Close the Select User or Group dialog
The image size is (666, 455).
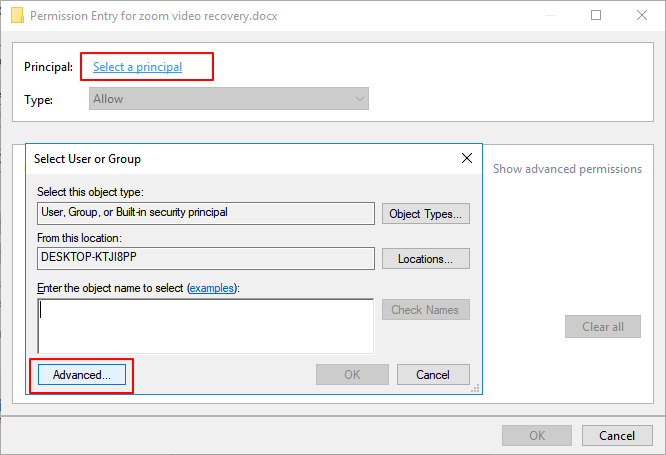click(466, 158)
